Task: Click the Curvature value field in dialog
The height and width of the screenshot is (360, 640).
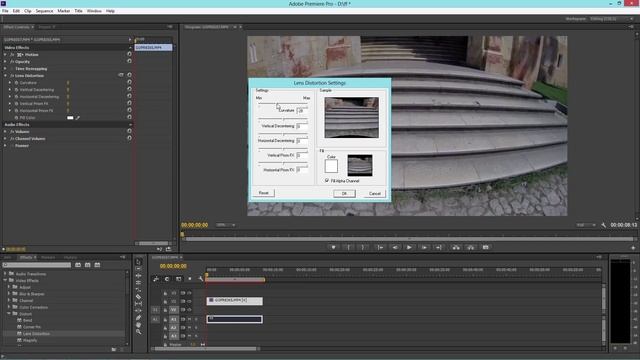Action: pyautogui.click(x=302, y=111)
